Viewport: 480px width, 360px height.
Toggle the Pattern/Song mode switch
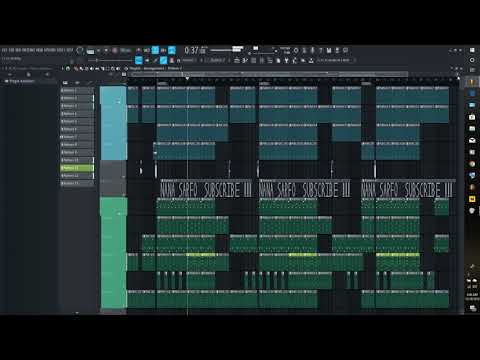pos(90,51)
